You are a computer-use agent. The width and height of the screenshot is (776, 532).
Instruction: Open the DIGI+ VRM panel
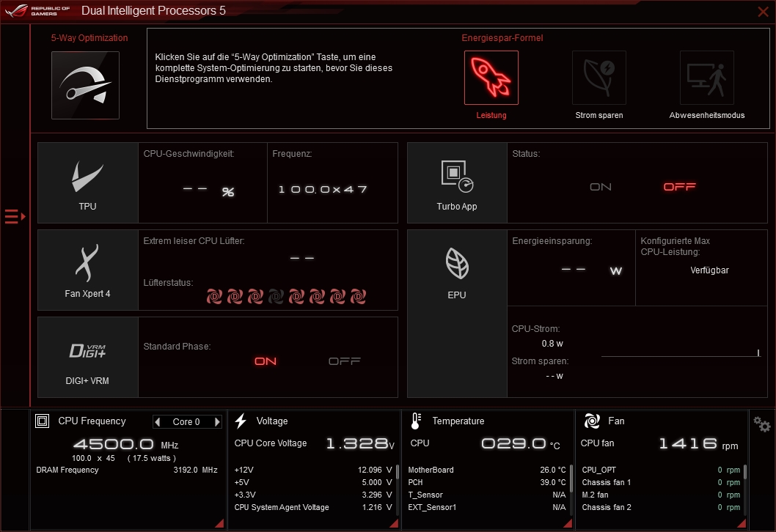point(87,357)
